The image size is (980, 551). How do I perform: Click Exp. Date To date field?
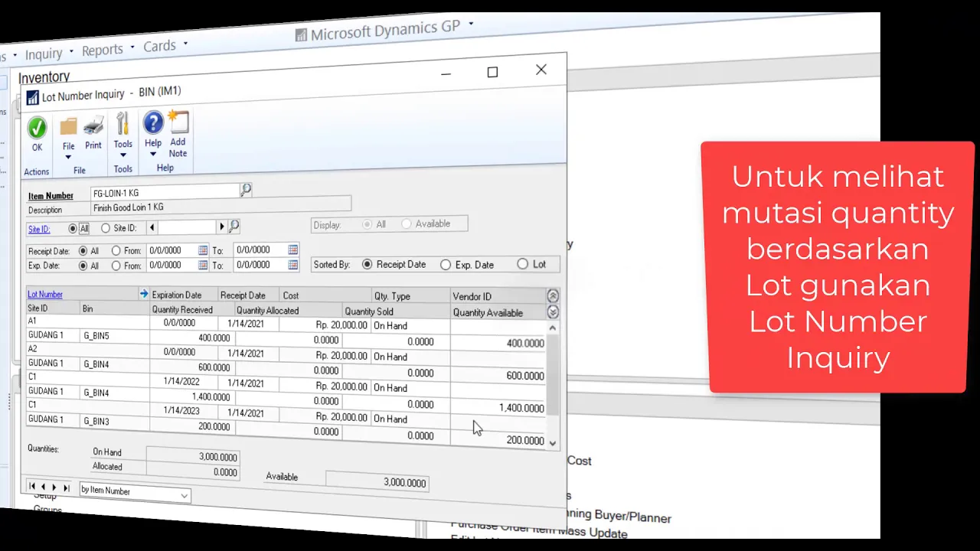(x=260, y=265)
